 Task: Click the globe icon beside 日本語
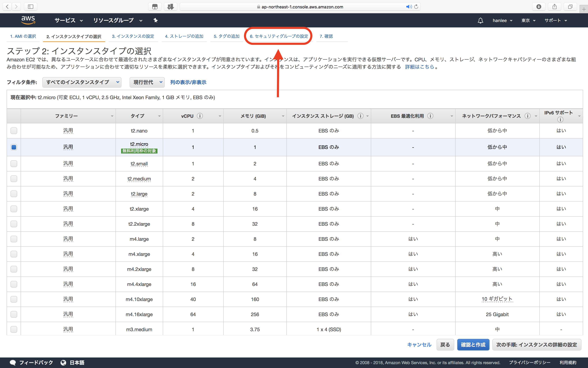(x=63, y=363)
